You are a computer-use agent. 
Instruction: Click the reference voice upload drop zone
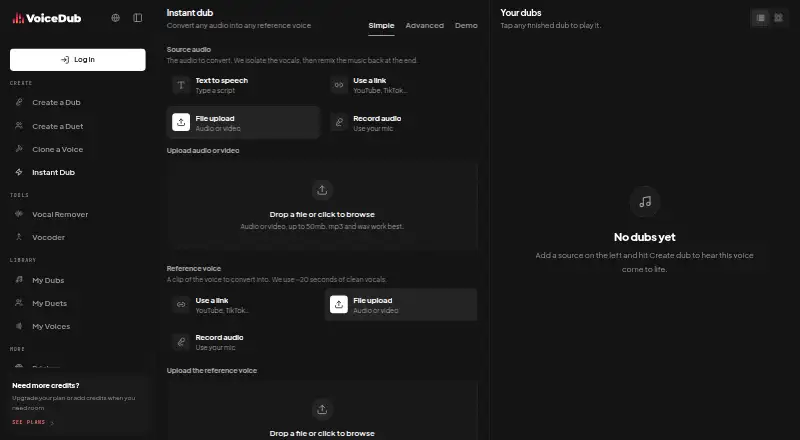click(322, 410)
